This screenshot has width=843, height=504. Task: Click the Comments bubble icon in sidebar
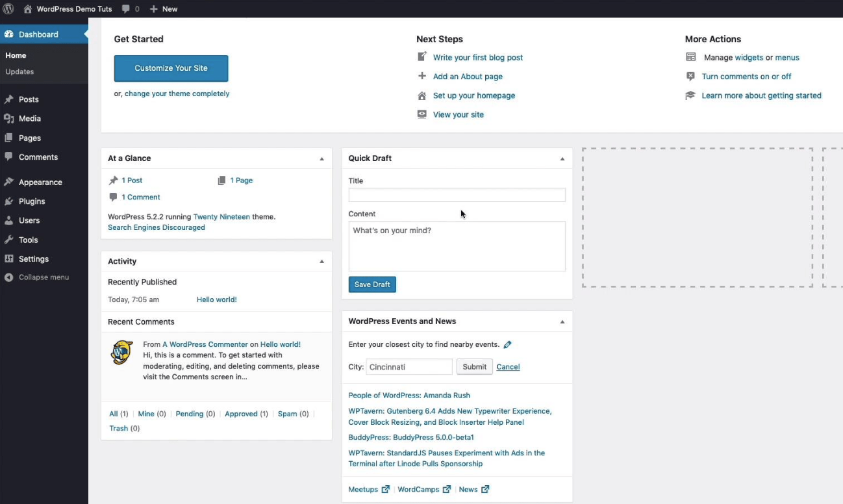pyautogui.click(x=9, y=157)
